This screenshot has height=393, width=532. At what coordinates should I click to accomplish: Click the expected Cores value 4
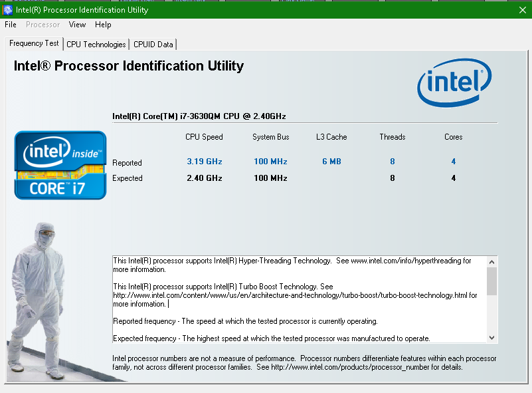pyautogui.click(x=453, y=178)
